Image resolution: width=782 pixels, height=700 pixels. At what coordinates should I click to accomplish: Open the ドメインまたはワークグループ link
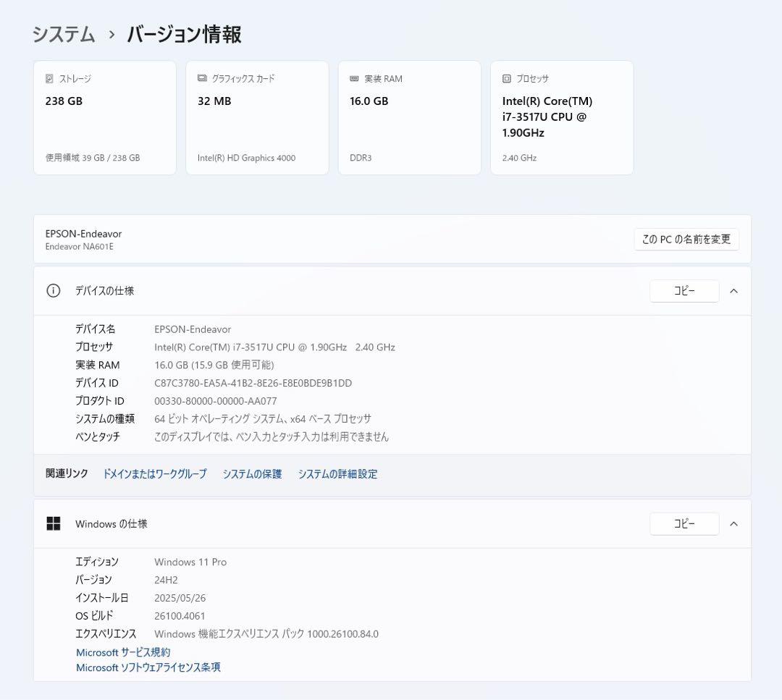pyautogui.click(x=155, y=473)
